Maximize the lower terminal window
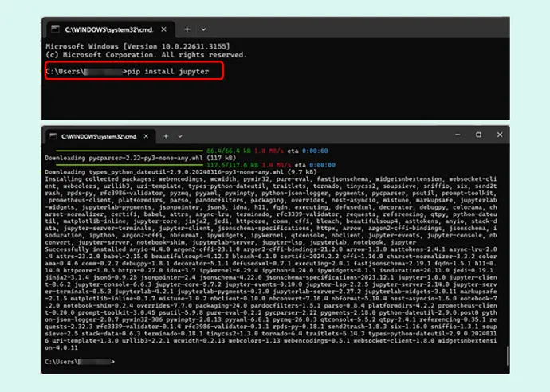Screen dimensions: 550x392 pos(478,135)
